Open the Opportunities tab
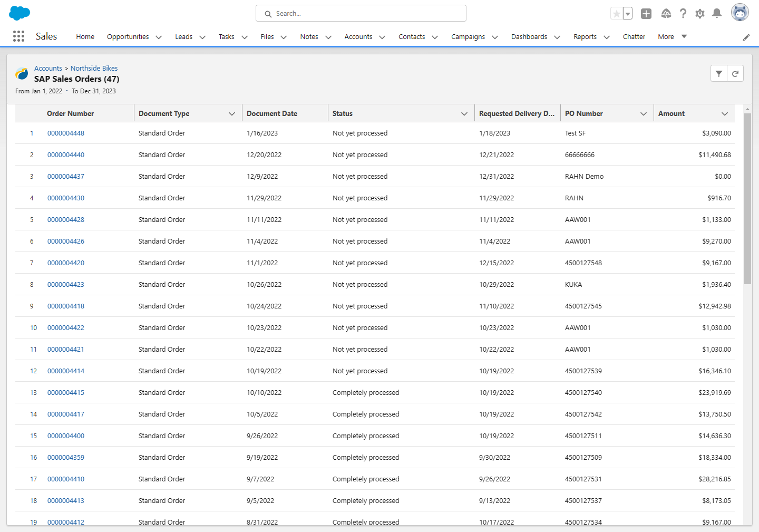Image resolution: width=759 pixels, height=532 pixels. pyautogui.click(x=128, y=36)
